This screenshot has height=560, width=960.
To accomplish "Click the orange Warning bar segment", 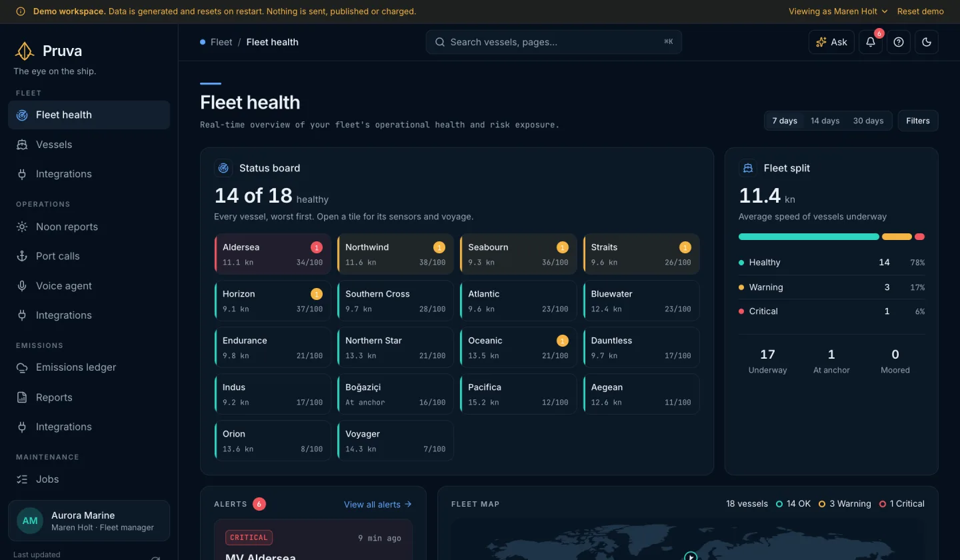I will pos(897,237).
